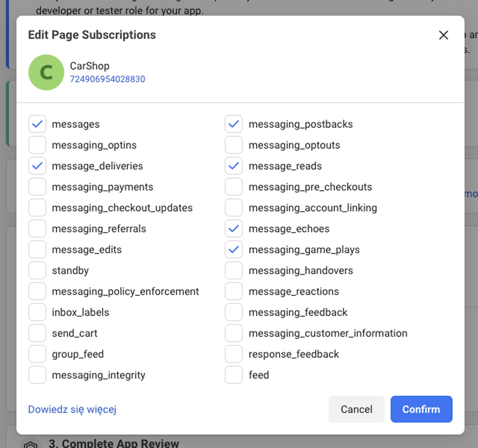Enable the messaging_optins checkbox
478x448 pixels.
(x=37, y=145)
